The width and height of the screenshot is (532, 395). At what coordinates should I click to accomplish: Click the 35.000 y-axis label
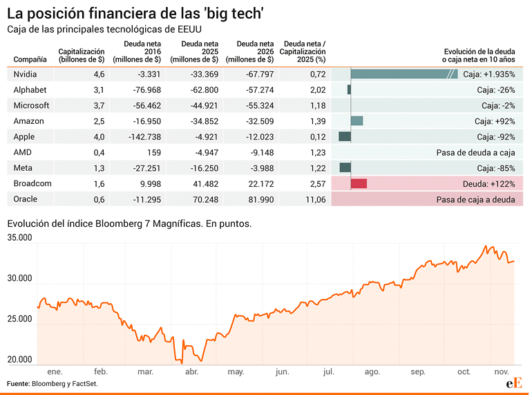(x=20, y=237)
